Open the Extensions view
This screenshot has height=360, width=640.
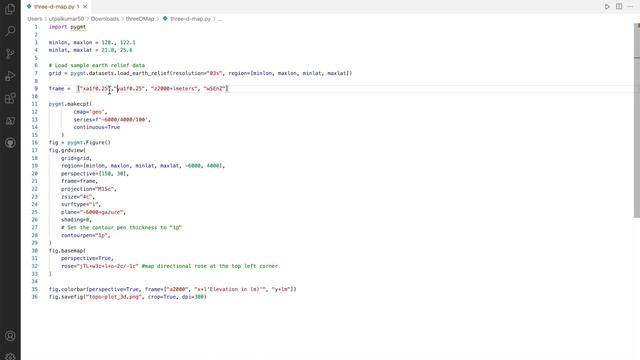tap(10, 98)
